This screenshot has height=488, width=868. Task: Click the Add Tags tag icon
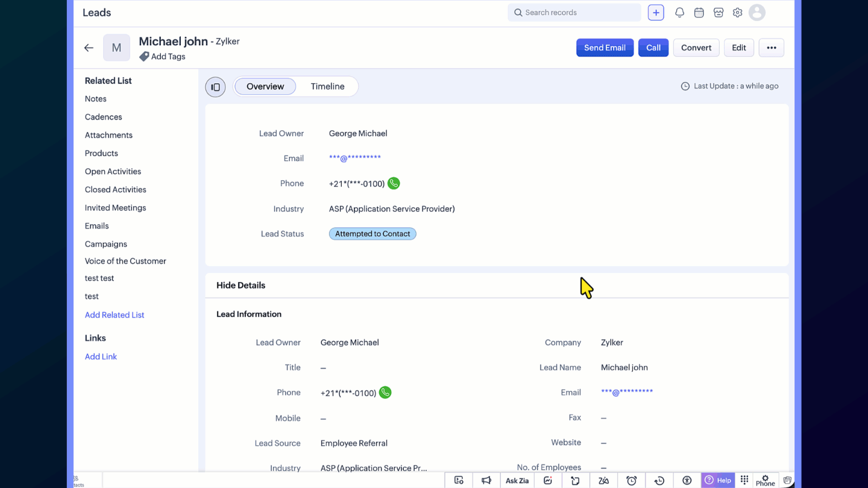click(144, 57)
